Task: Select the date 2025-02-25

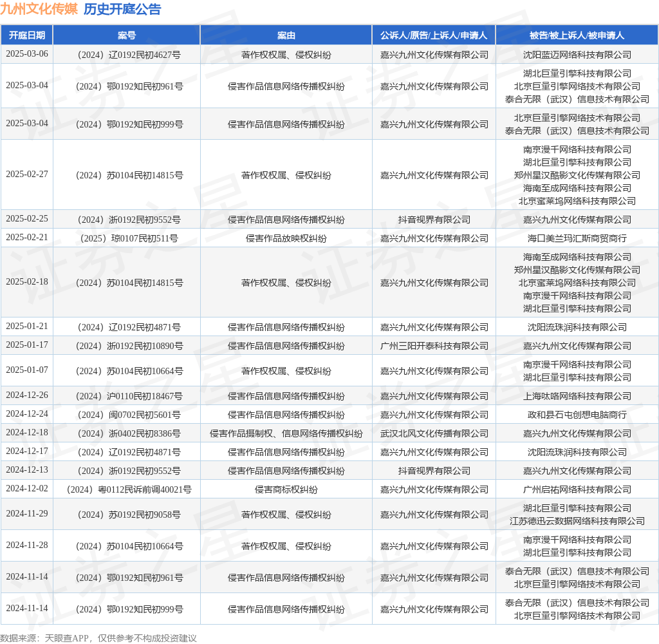Action: tap(27, 219)
